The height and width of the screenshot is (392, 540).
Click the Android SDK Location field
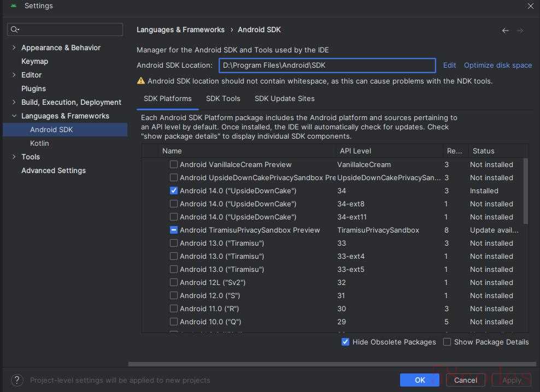coord(327,66)
